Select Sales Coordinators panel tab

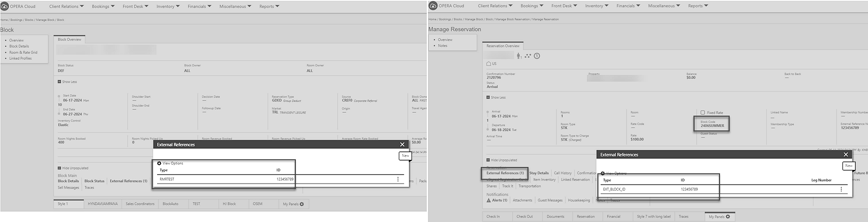pos(140,204)
